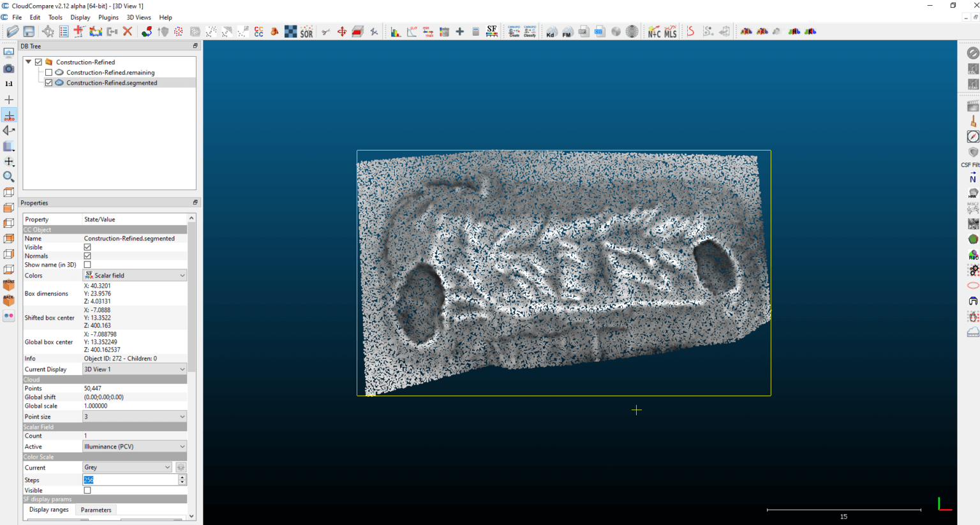Click the Translate/Rotate red arrows icon
The width and height of the screenshot is (980, 525).
pyautogui.click(x=342, y=31)
